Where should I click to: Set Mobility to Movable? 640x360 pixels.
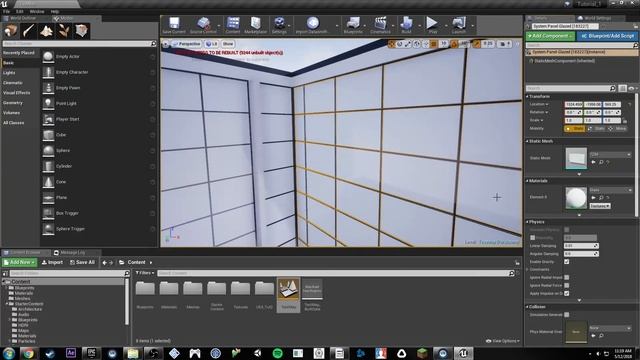pos(617,129)
